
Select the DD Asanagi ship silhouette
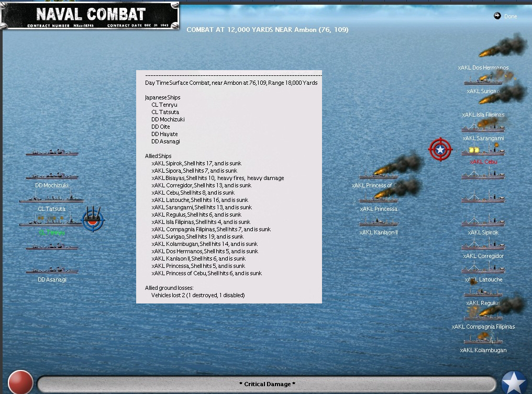click(x=52, y=269)
